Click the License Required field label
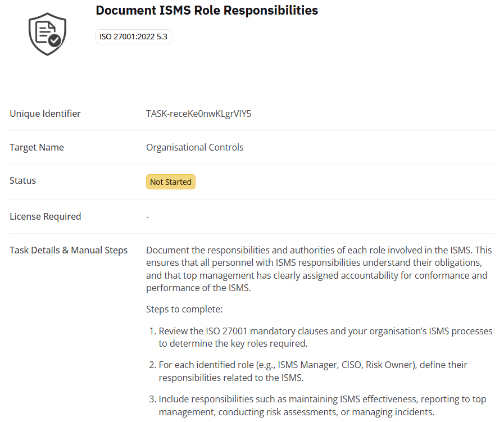 [45, 216]
